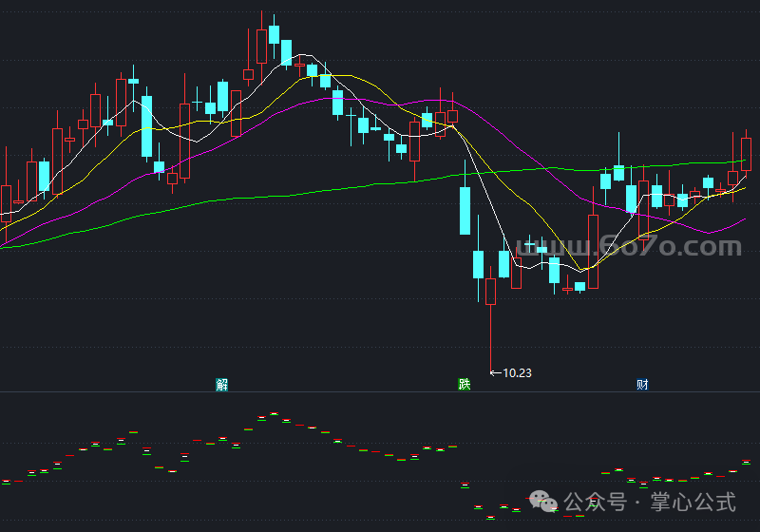Click the '公众号 · 掌心公式' text
Screen dimensions: 760x532
[x=651, y=501]
